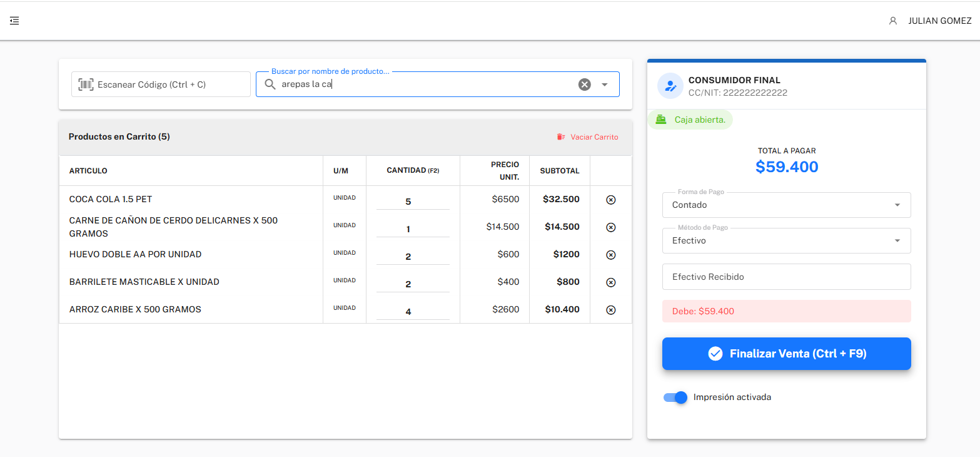
Task: Remove ARROZ CARIBE from cart
Action: [611, 310]
